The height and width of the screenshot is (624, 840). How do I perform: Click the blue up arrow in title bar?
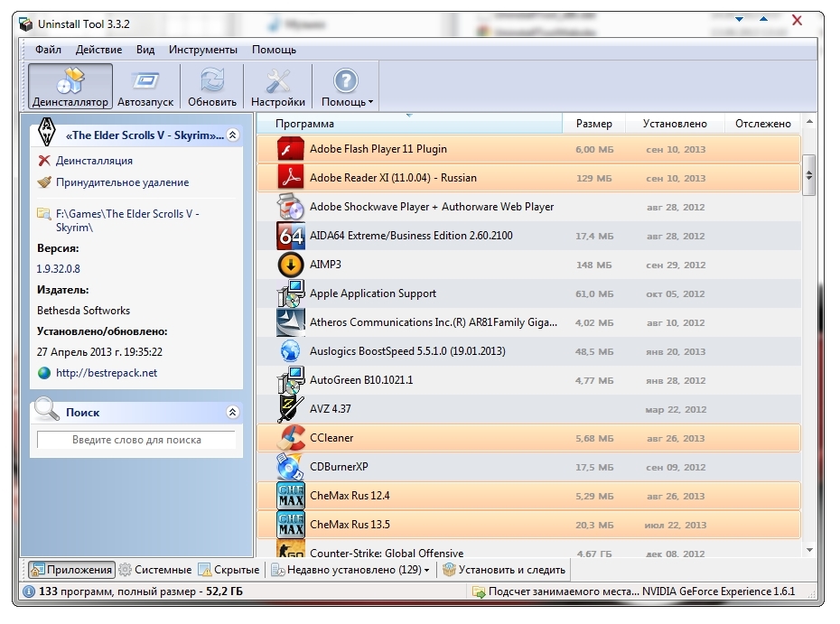click(x=764, y=19)
